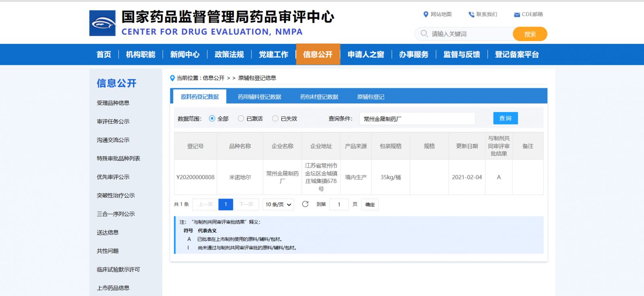Screen dimensions: 644x296
Task: Click the contact us phone icon
Action: 471,14
